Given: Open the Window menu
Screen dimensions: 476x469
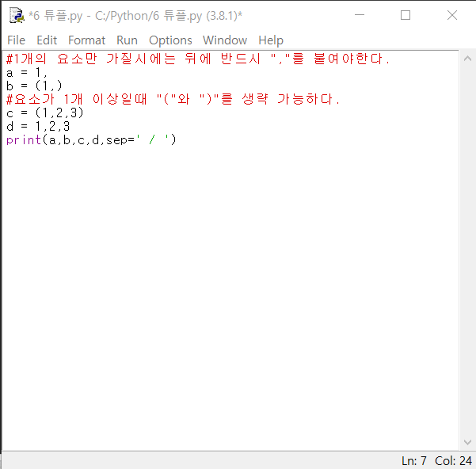Looking at the screenshot, I should click(225, 40).
